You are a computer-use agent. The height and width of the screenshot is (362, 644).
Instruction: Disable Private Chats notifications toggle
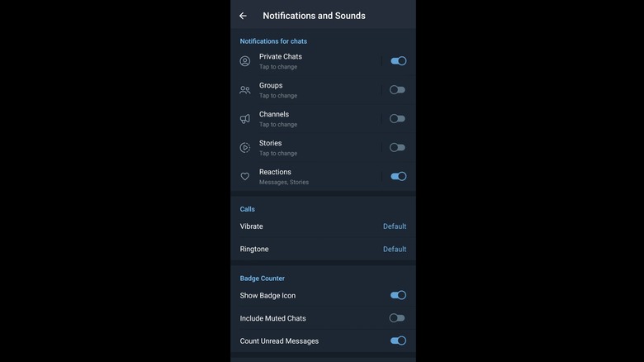[x=398, y=61]
